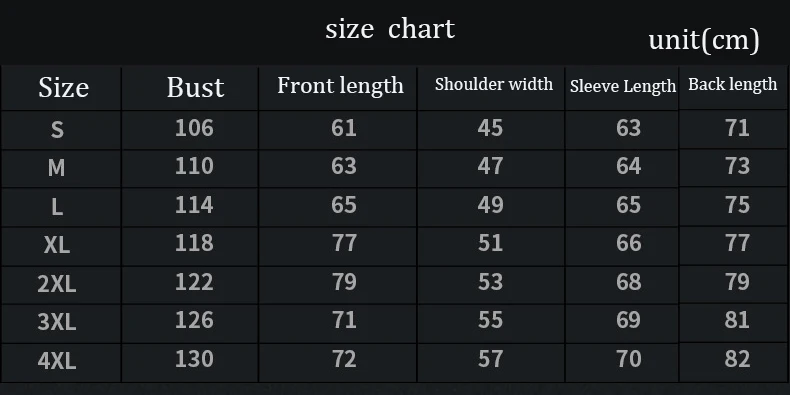Click the Bust column header

click(x=195, y=88)
